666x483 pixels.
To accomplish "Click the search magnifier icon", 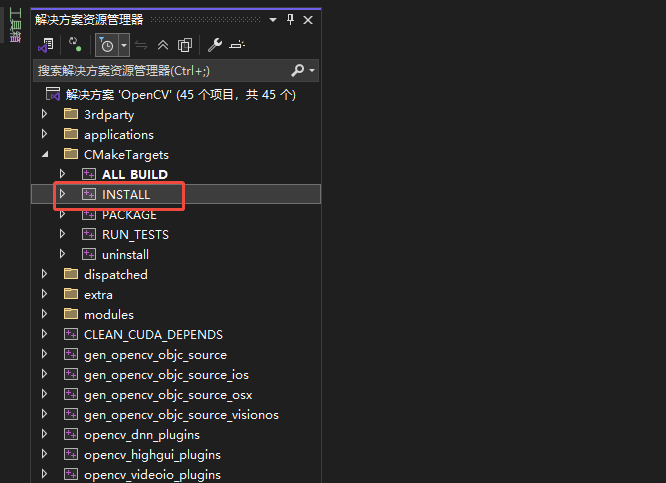I will point(297,71).
